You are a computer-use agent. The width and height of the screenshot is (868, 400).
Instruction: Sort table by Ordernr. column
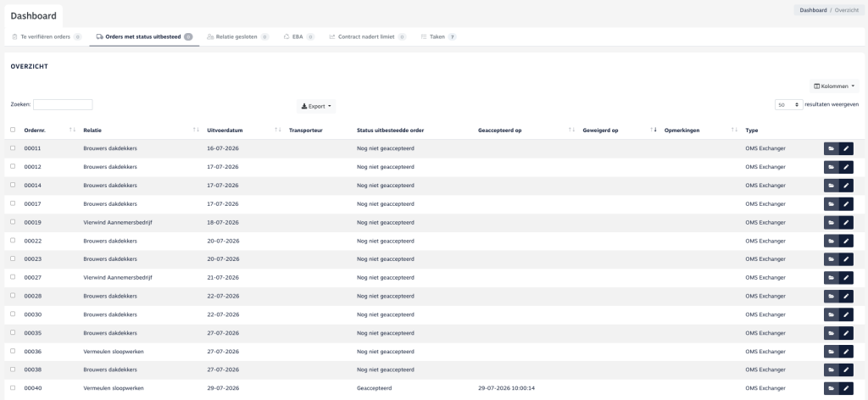[73, 130]
